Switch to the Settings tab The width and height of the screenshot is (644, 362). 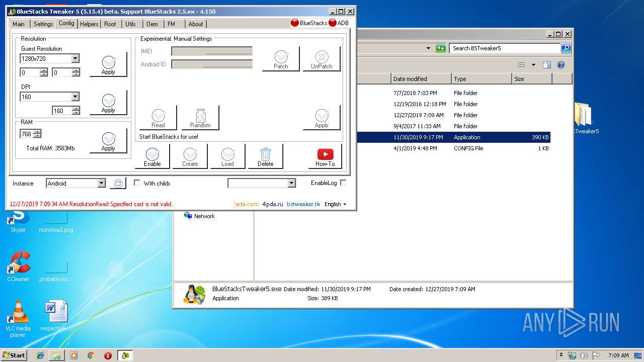coord(43,24)
